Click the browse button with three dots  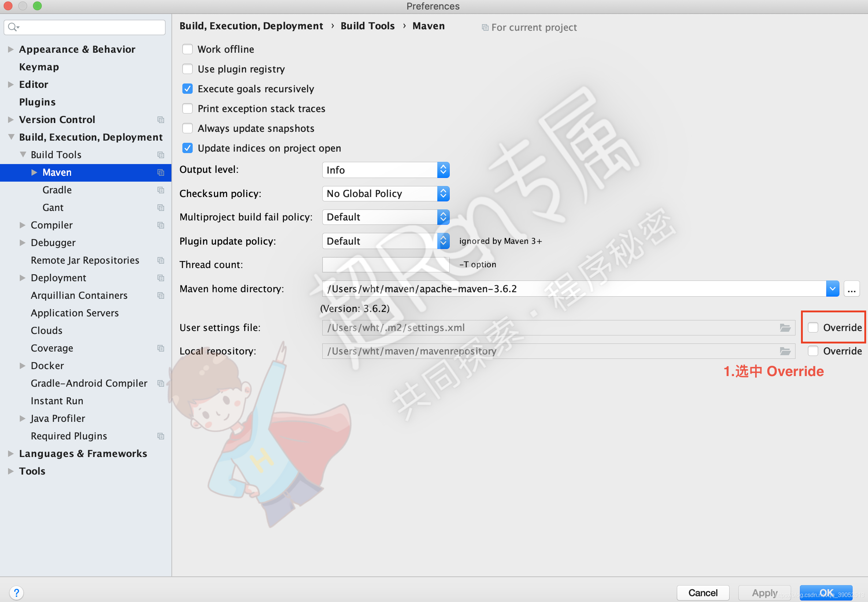[852, 289]
